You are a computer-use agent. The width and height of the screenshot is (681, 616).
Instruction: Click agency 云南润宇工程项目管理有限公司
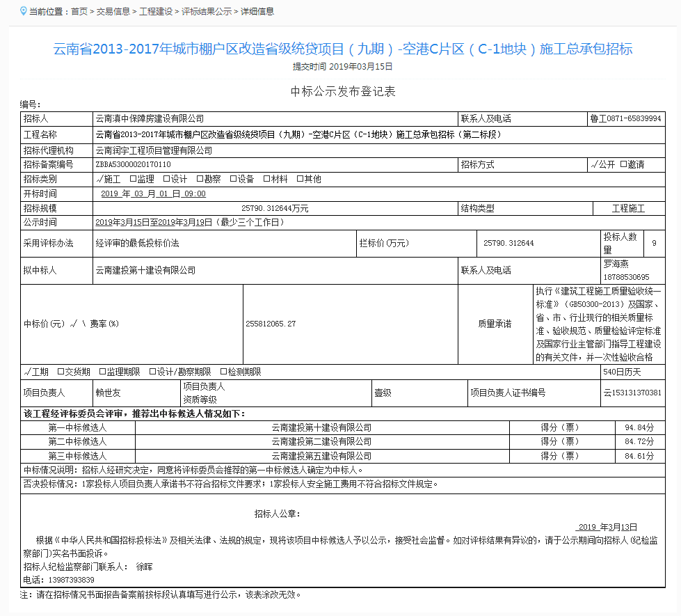point(154,151)
